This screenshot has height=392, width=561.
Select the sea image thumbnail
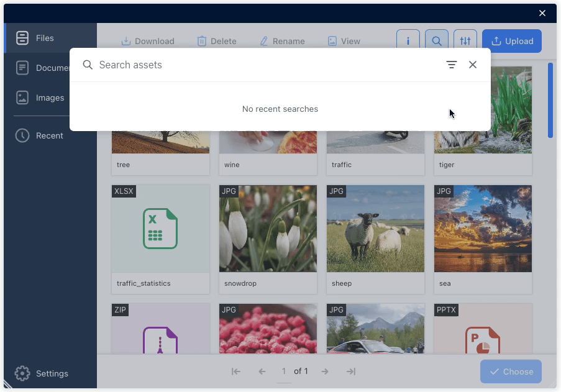pyautogui.click(x=483, y=229)
